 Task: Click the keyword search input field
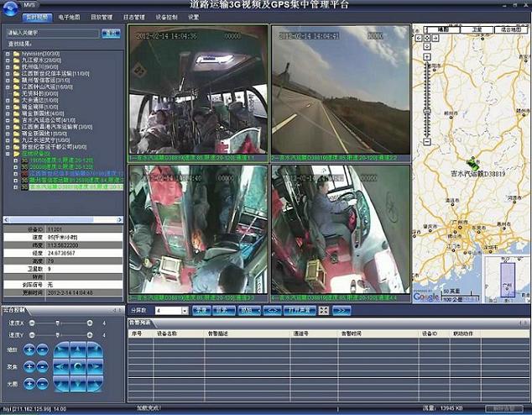coord(51,34)
